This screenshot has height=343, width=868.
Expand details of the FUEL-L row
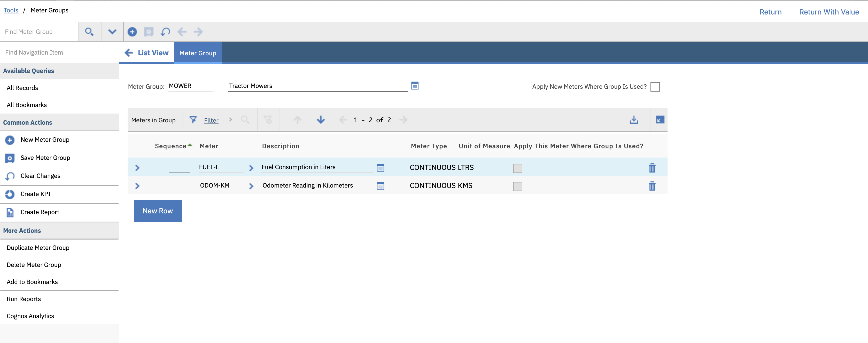[137, 168]
